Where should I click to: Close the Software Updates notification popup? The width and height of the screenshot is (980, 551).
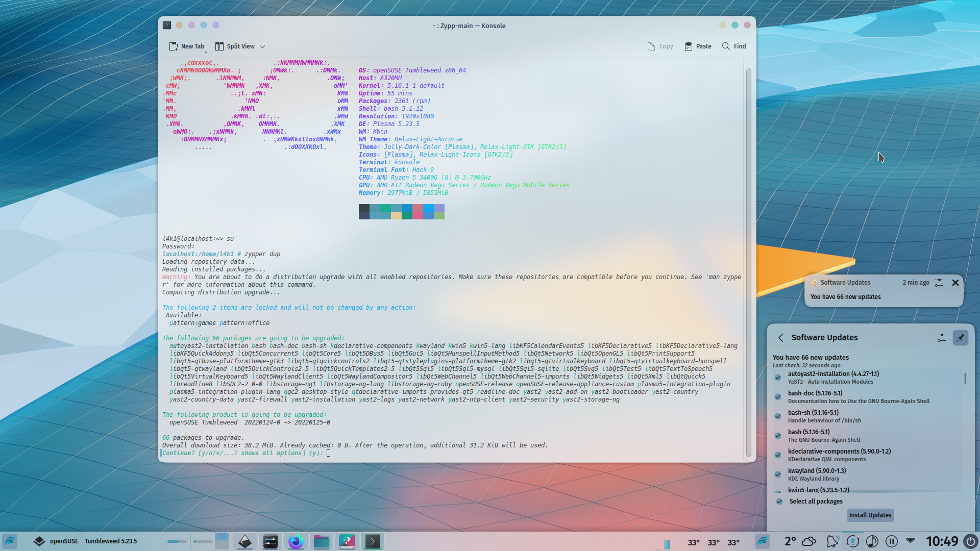click(955, 283)
